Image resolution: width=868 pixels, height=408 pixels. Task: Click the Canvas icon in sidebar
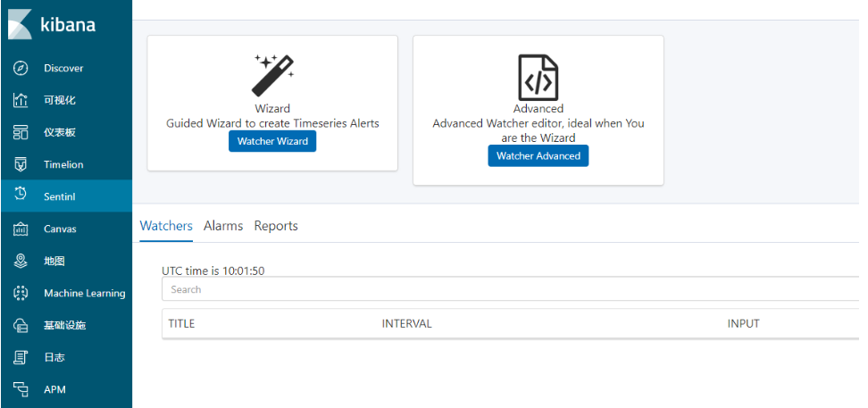21,229
